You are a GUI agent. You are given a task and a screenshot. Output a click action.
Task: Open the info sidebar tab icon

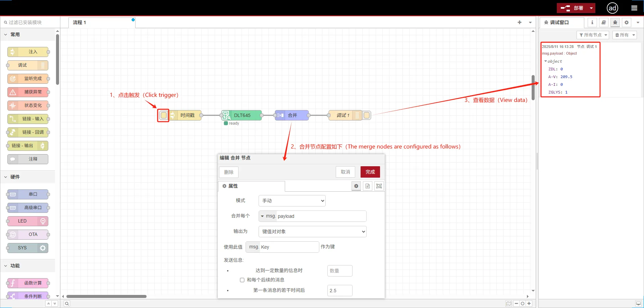[x=592, y=22]
